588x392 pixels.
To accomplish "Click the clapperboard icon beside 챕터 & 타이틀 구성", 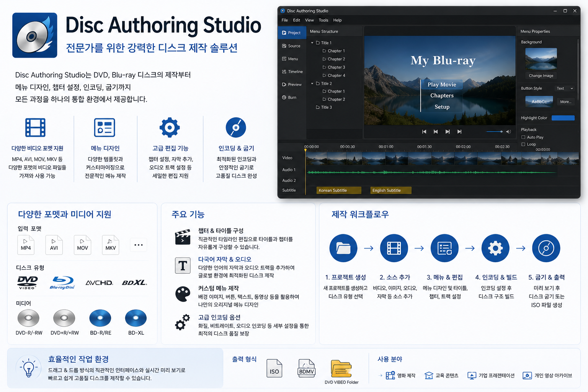I will click(183, 237).
